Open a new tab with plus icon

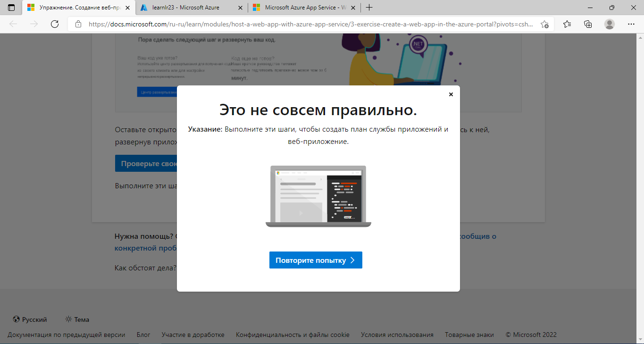tap(369, 8)
